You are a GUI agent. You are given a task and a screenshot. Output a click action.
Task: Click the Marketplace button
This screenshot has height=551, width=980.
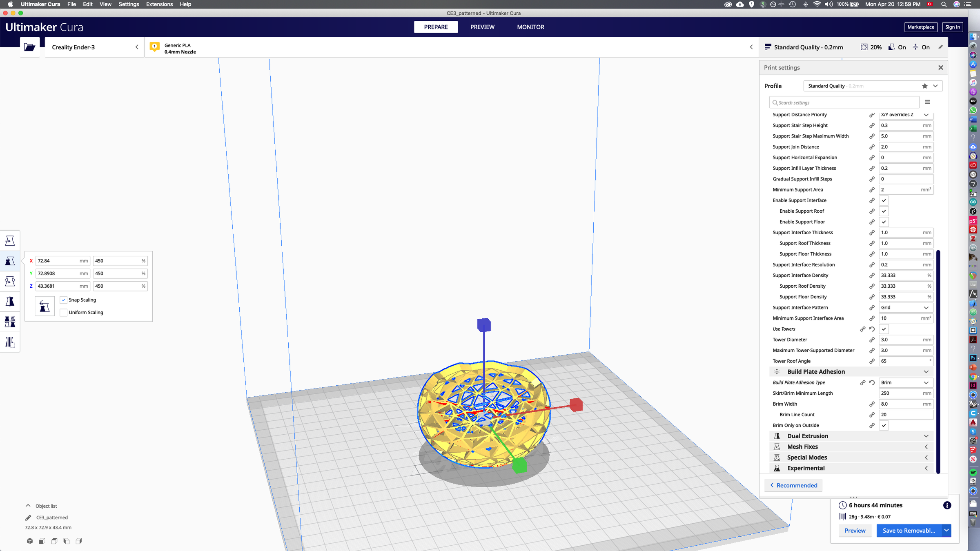[x=921, y=27]
